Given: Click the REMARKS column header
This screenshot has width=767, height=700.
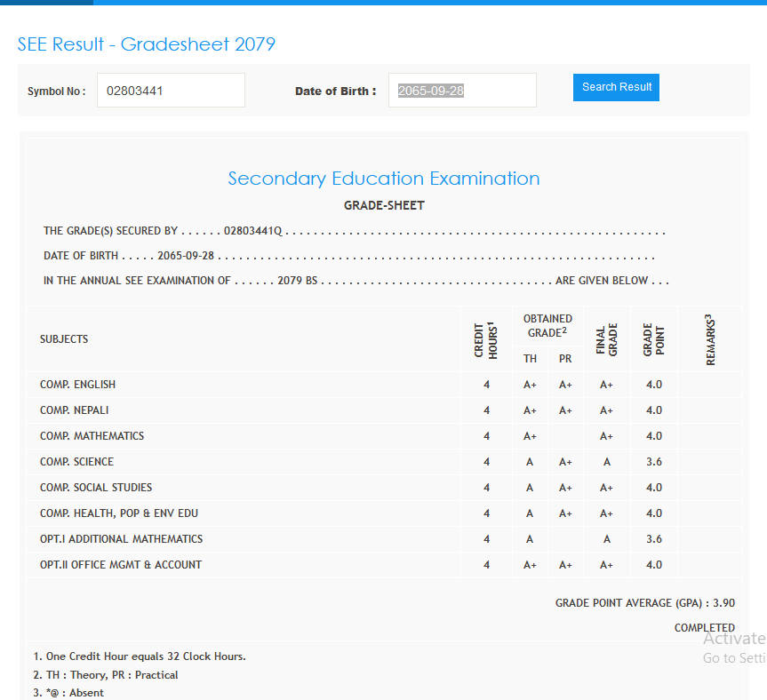Looking at the screenshot, I should tap(711, 339).
